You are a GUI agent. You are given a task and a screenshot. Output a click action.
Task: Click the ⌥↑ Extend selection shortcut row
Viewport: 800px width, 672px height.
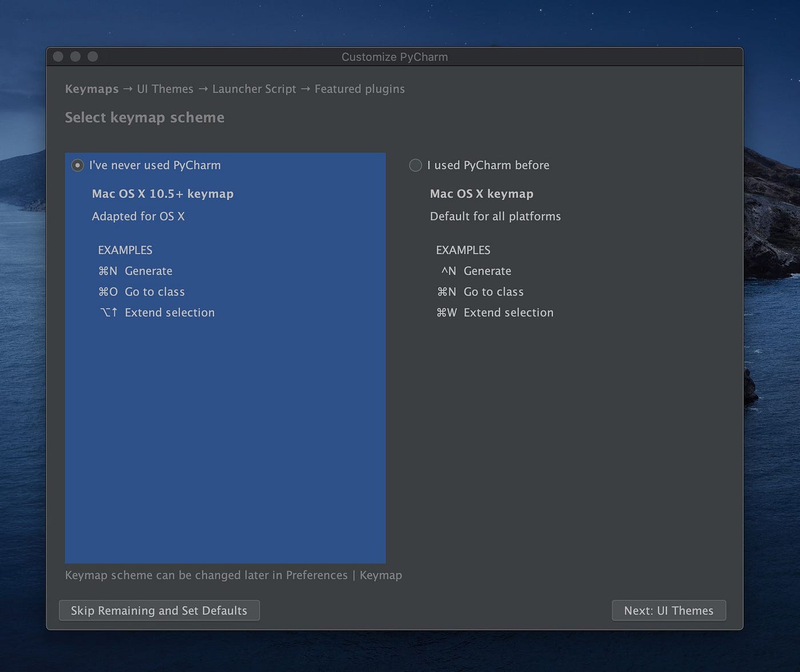click(x=157, y=313)
